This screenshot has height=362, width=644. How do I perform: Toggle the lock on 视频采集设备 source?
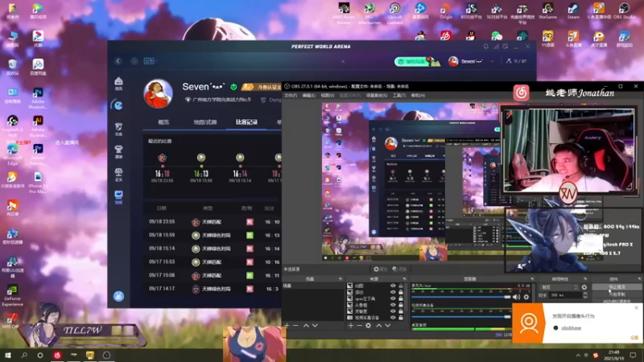(401, 317)
